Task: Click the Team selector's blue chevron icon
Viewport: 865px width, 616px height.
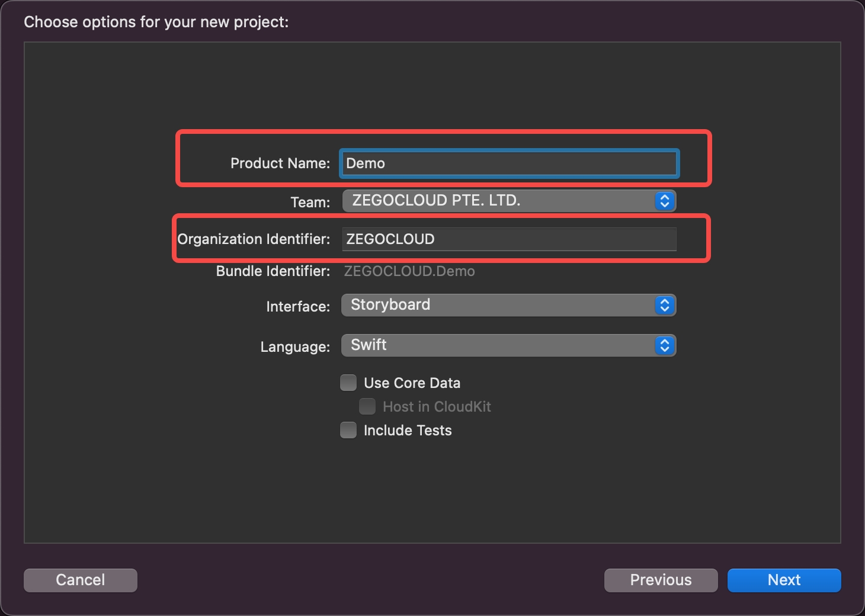Action: point(664,201)
